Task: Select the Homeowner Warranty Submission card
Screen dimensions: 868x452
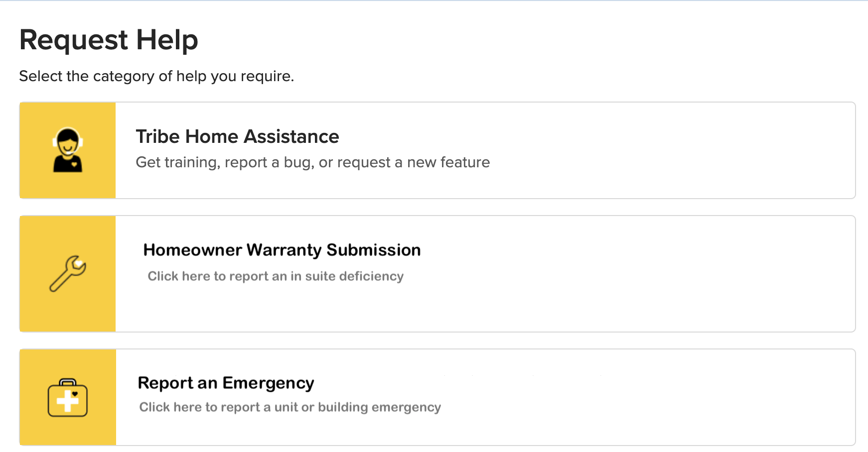Action: [x=437, y=274]
